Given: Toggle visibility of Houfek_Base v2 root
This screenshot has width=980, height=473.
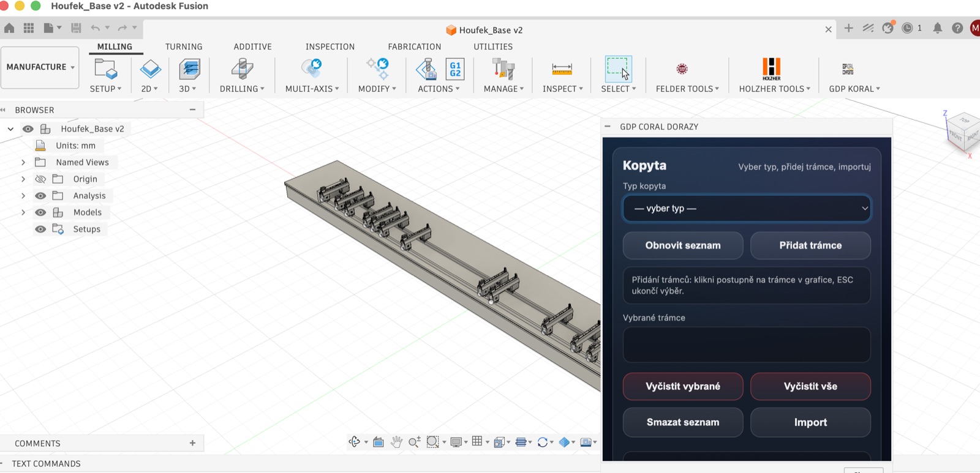Looking at the screenshot, I should (x=28, y=129).
